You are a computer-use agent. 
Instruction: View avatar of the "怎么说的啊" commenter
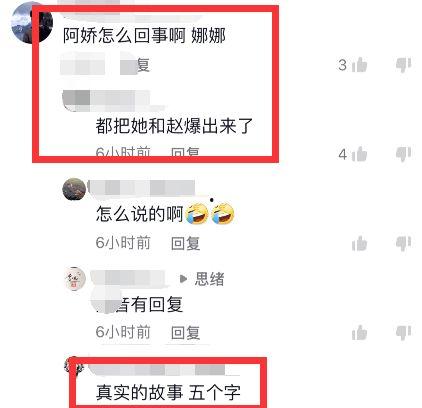tap(74, 189)
